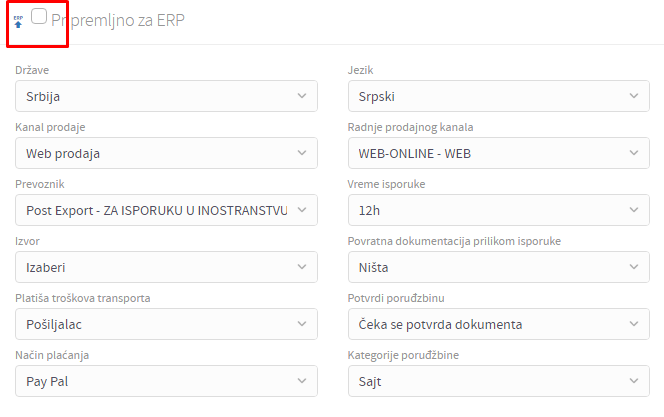Click the chevron arrow in Jezik field
This screenshot has height=417, width=664.
633,96
